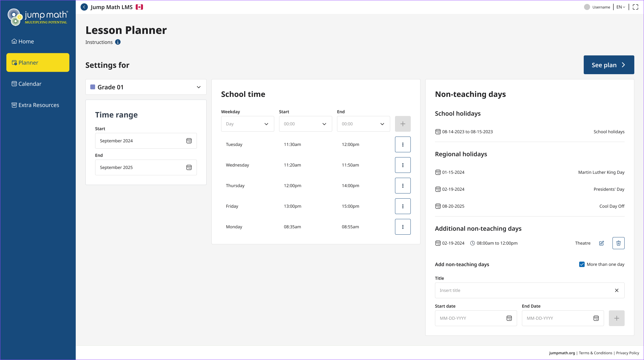Open Extra Resources from the sidebar
This screenshot has height=360, width=644.
click(38, 105)
